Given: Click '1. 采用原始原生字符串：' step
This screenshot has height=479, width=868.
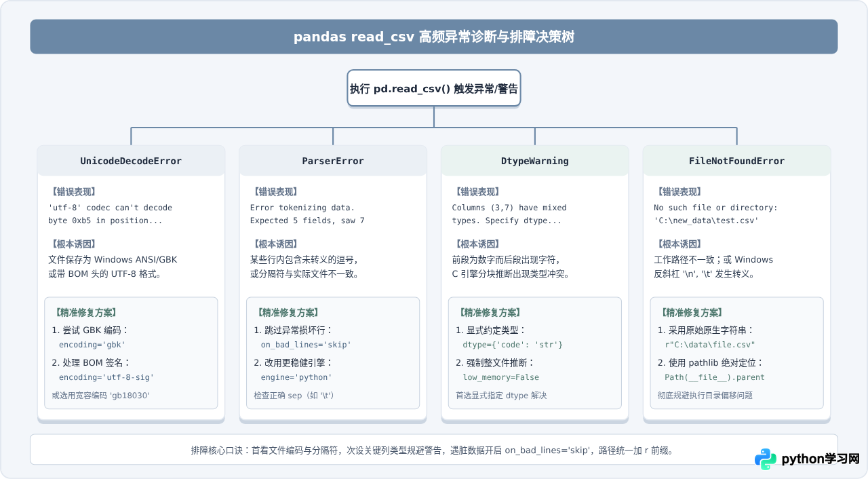Looking at the screenshot, I should [706, 330].
